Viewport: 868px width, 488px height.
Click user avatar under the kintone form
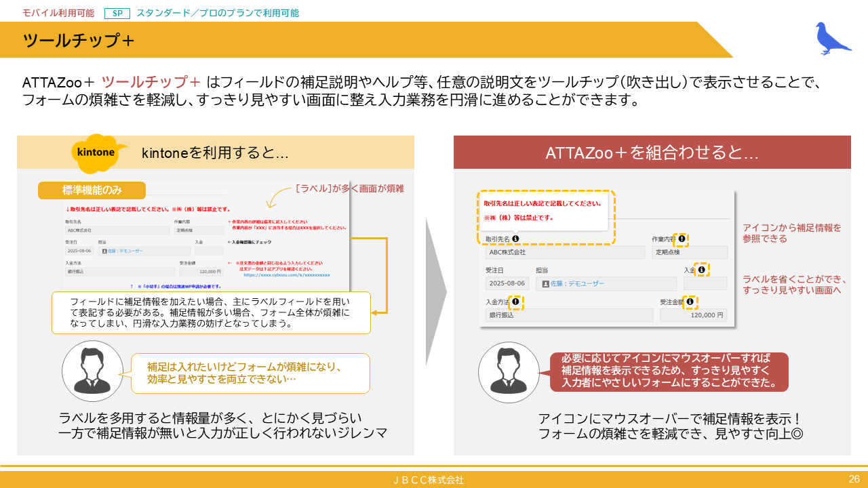(87, 371)
